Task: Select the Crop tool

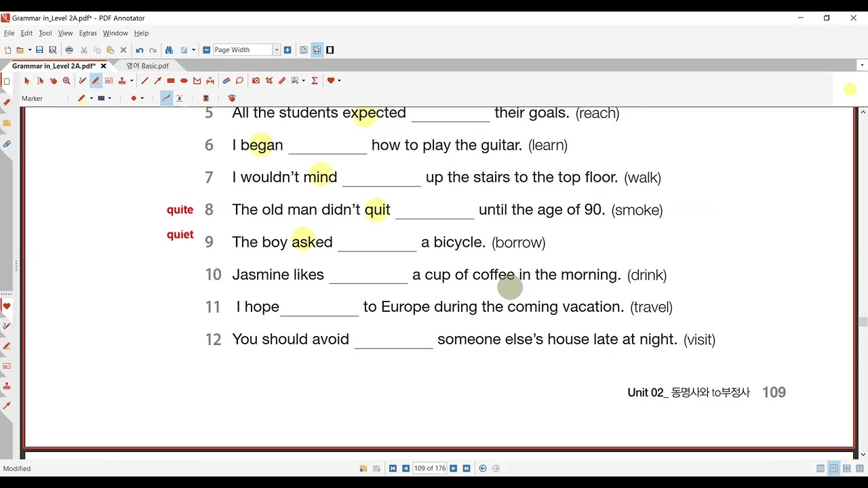Action: (269, 81)
